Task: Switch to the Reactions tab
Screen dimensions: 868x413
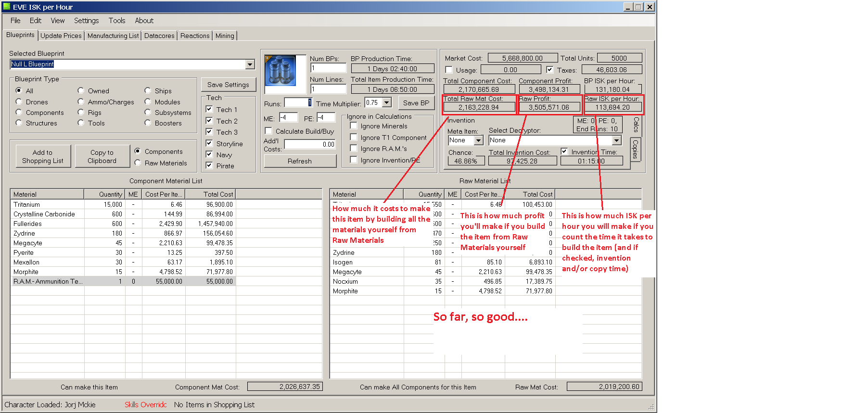Action: 195,36
